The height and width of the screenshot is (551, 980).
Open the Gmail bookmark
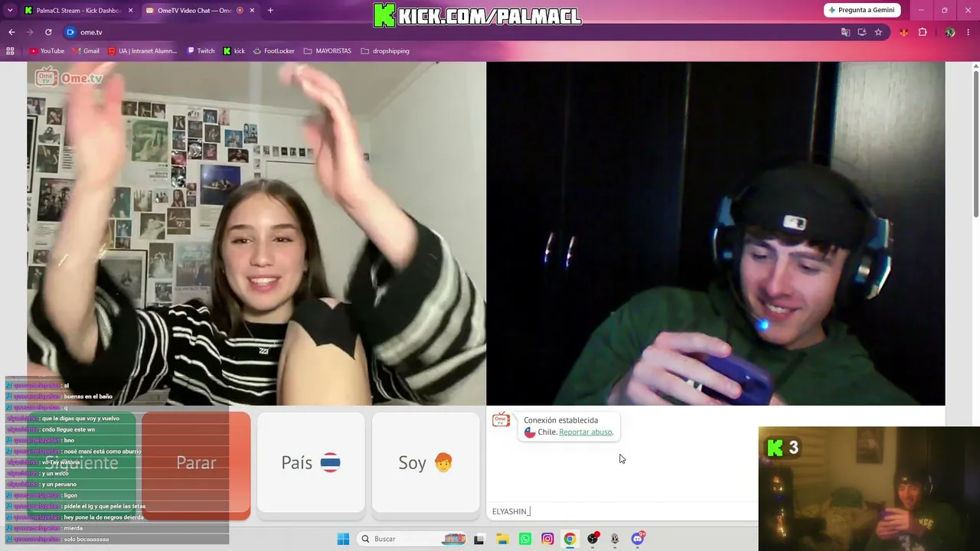(x=86, y=51)
